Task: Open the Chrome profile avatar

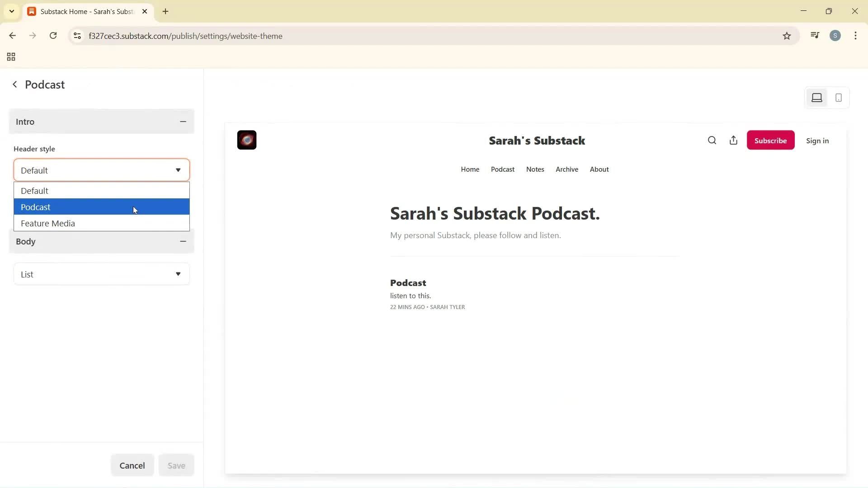Action: [835, 36]
